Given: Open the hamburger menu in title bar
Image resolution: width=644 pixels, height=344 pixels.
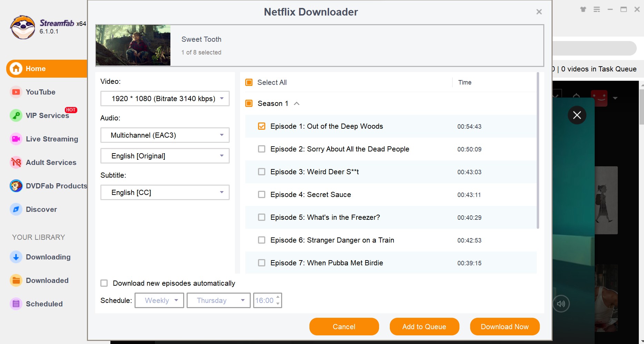Looking at the screenshot, I should (x=597, y=9).
